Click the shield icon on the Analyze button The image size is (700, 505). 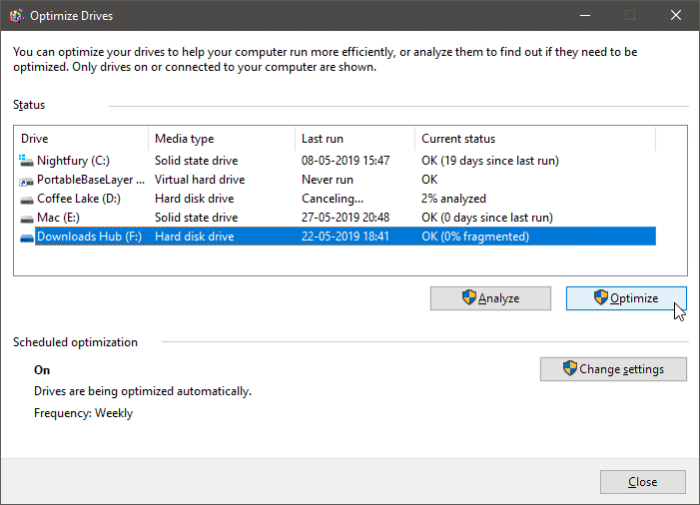coord(469,297)
